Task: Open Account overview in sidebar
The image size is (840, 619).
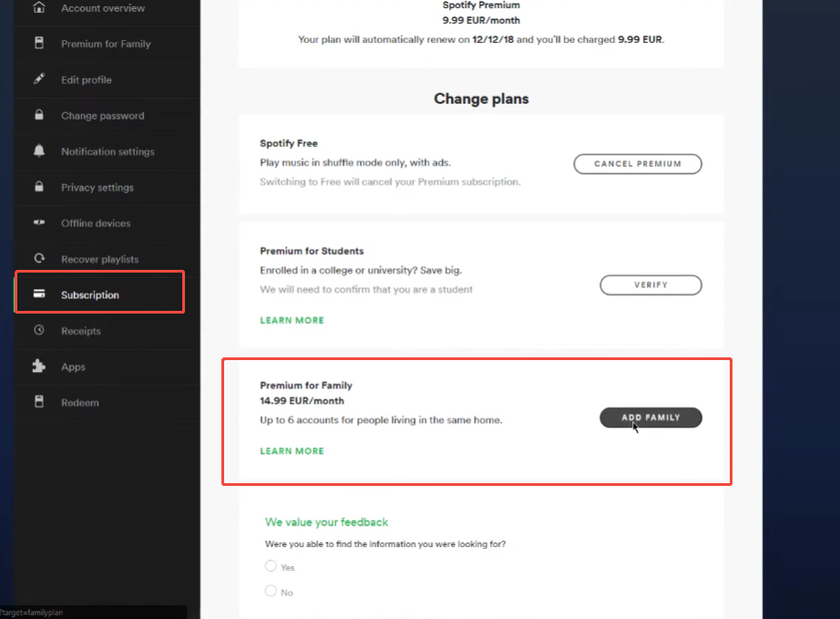Action: pos(103,8)
